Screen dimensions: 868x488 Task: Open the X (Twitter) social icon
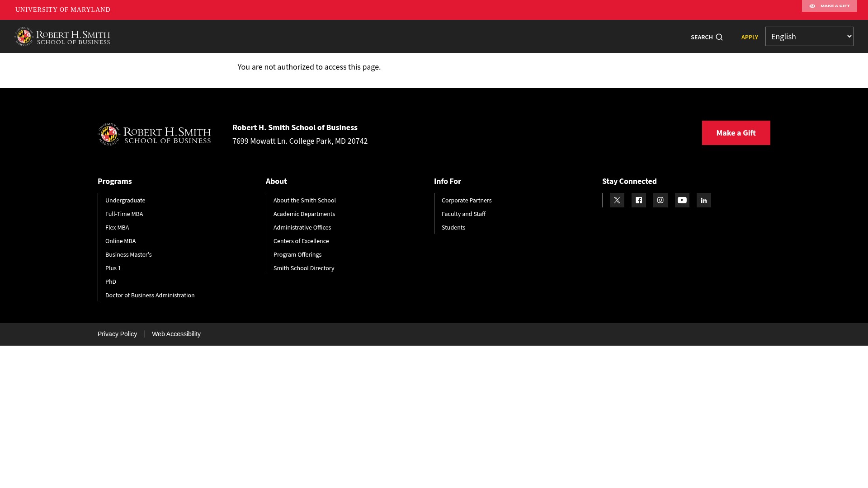click(617, 200)
